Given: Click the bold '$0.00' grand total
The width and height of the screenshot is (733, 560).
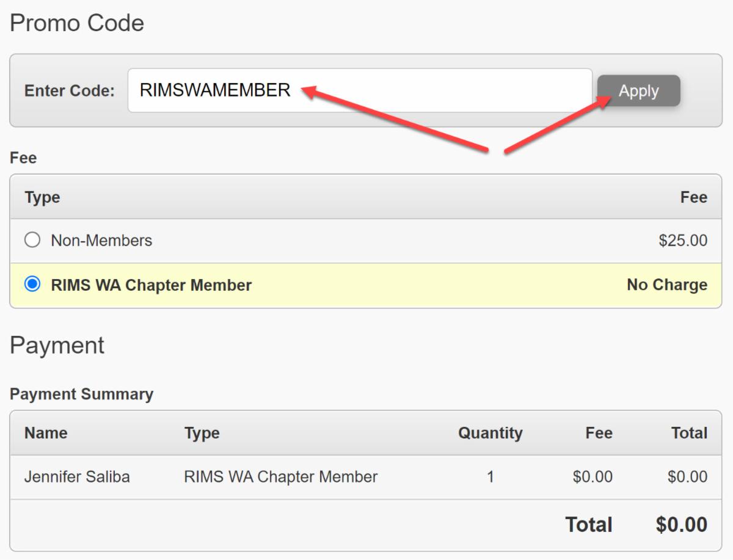Looking at the screenshot, I should pyautogui.click(x=682, y=525).
